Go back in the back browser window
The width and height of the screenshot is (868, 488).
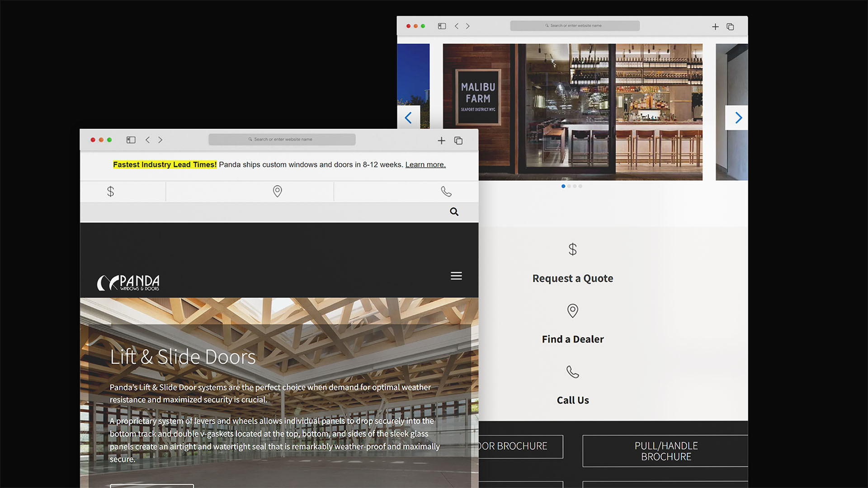[457, 26]
